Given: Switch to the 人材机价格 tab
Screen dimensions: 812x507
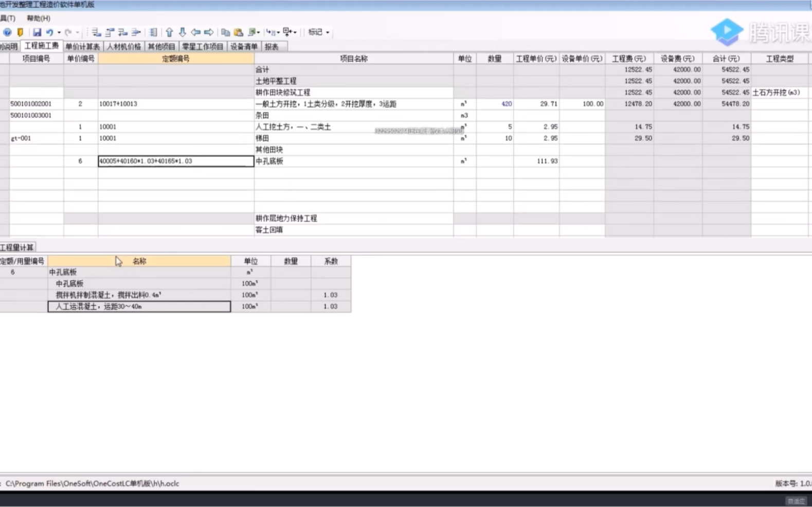Looking at the screenshot, I should (124, 46).
